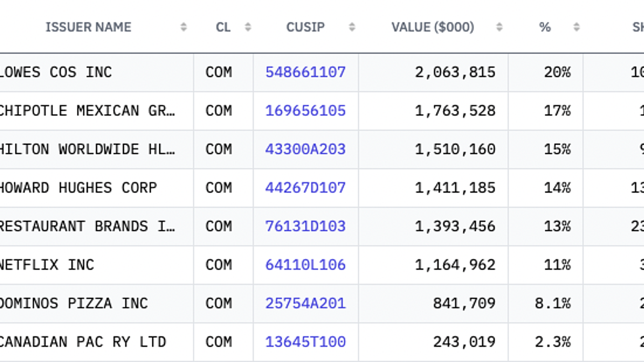Select the % column header label

click(x=545, y=27)
